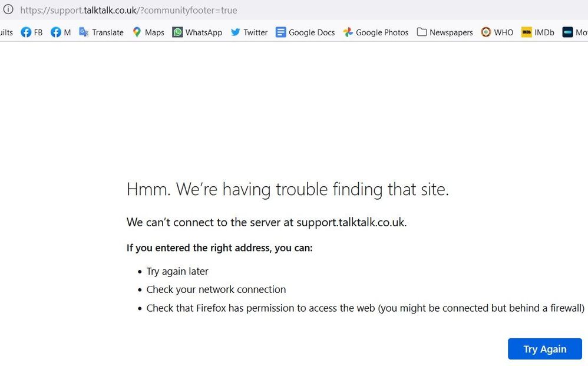Open the Google Docs bookmark
588x366 pixels.
pos(305,32)
